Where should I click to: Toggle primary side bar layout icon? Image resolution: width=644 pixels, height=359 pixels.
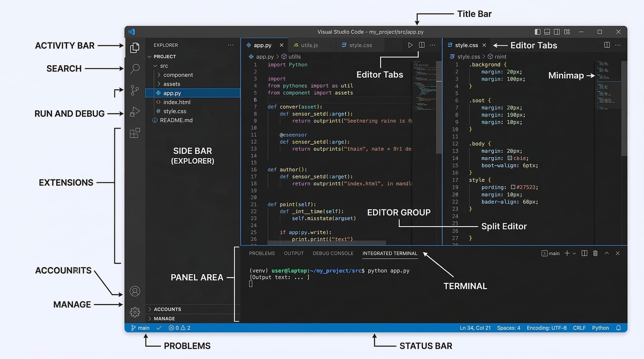pos(537,32)
